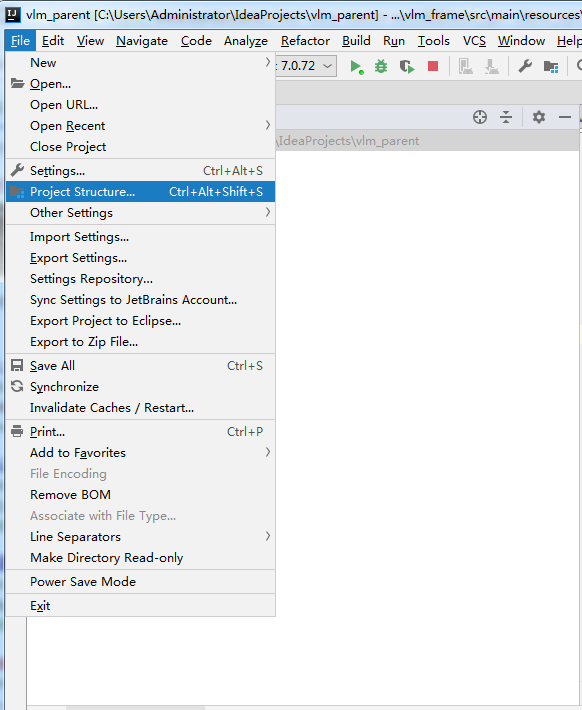Open the View menu
Image resolution: width=582 pixels, height=710 pixels.
tap(90, 41)
